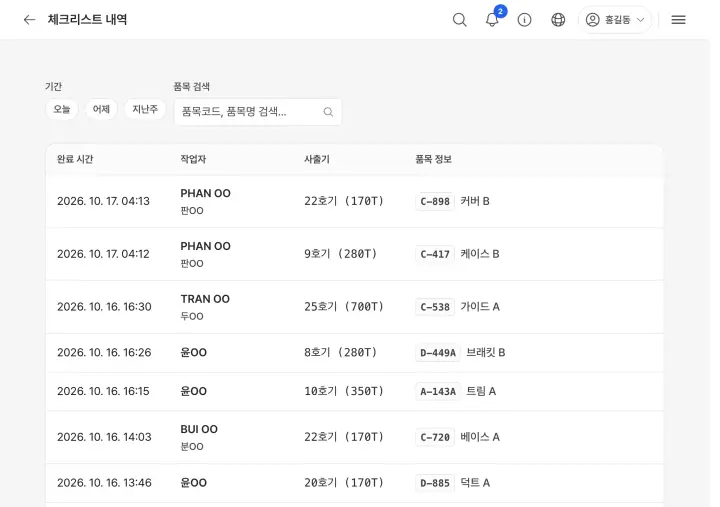The width and height of the screenshot is (720, 507).
Task: Click item name 트림 A
Action: tap(481, 391)
